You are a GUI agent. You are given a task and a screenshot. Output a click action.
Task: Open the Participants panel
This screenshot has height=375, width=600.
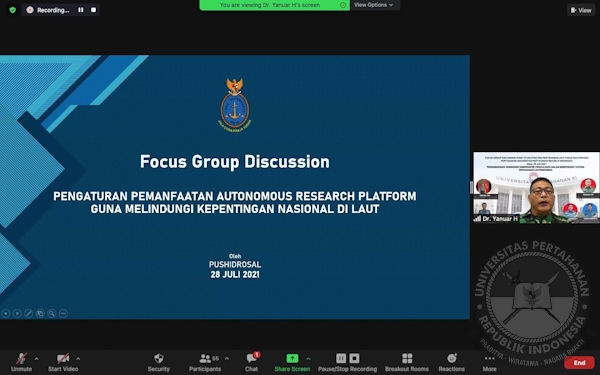205,362
